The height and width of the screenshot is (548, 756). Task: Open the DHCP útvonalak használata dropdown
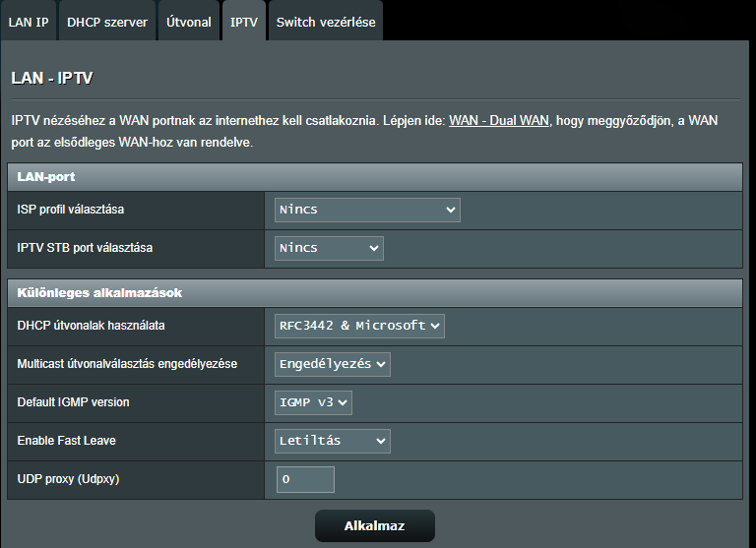359,326
